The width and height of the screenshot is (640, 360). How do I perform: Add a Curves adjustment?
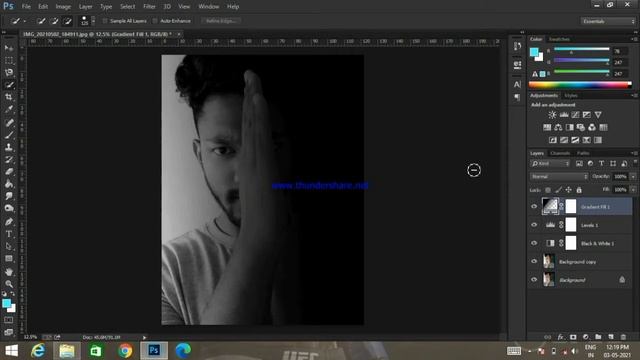click(x=576, y=115)
